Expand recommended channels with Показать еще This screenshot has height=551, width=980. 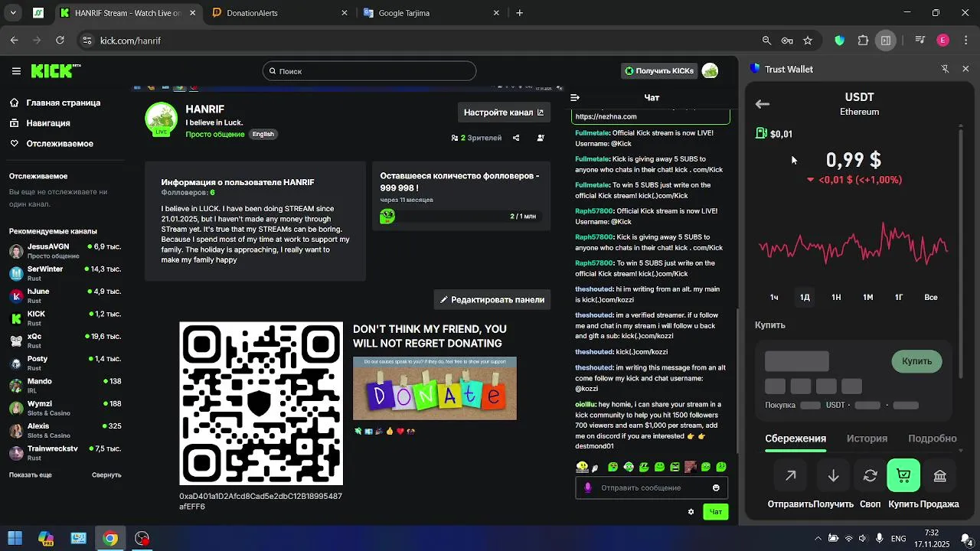31,474
